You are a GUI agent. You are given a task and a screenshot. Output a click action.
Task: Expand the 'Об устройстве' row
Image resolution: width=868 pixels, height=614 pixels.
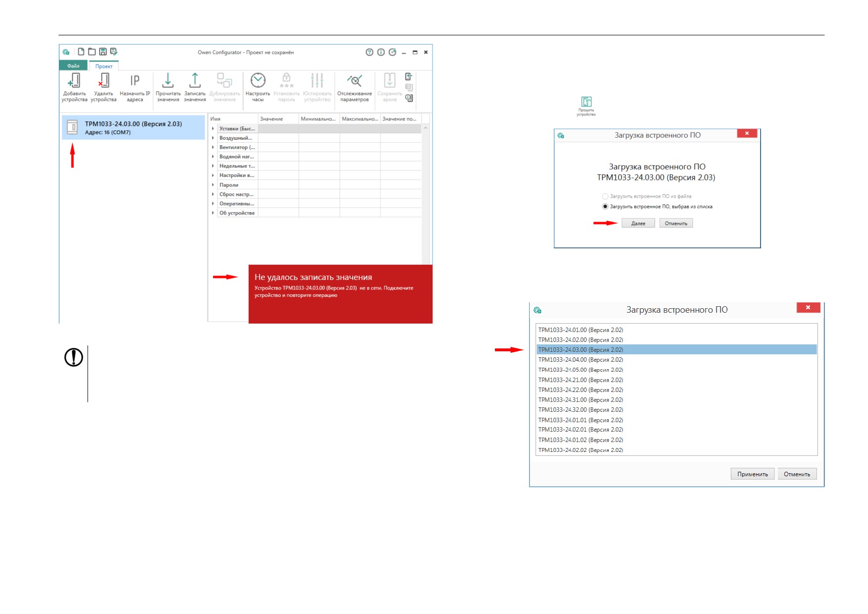tap(213, 213)
